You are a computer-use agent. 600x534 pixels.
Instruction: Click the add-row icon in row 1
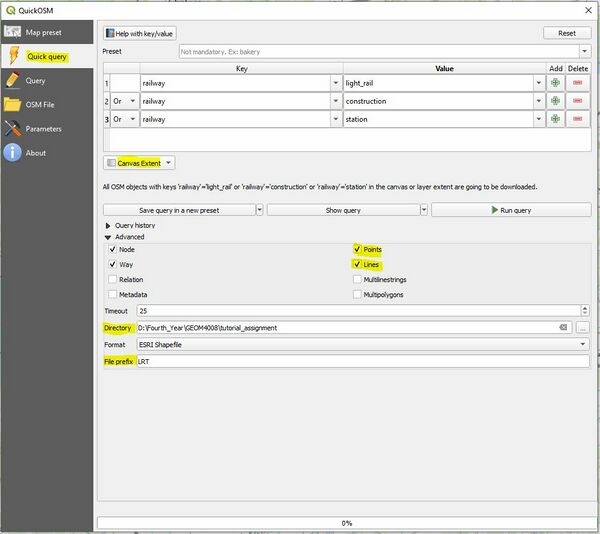click(555, 83)
